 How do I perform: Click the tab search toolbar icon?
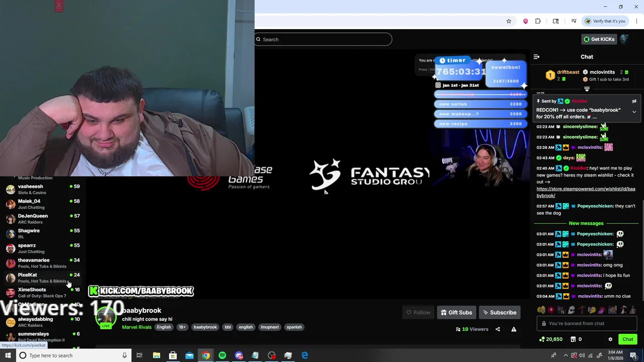coord(555,21)
